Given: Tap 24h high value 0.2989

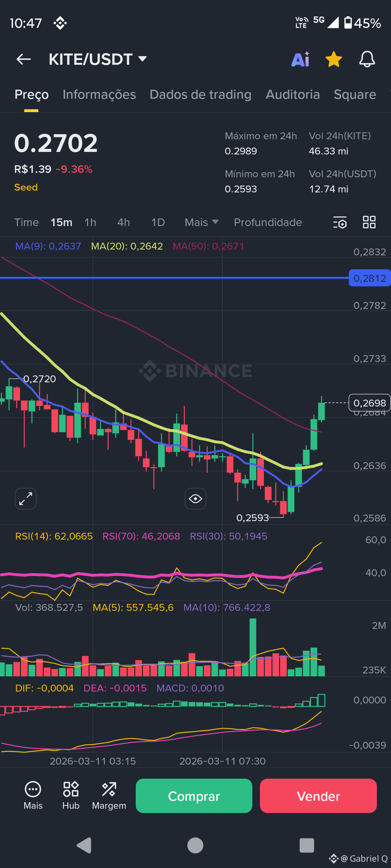Looking at the screenshot, I should (x=241, y=151).
